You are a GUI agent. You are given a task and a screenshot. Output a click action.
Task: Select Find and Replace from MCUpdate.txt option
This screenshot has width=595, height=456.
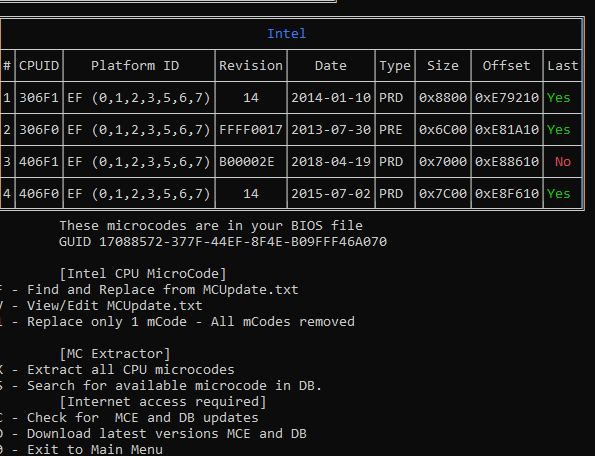(150, 290)
